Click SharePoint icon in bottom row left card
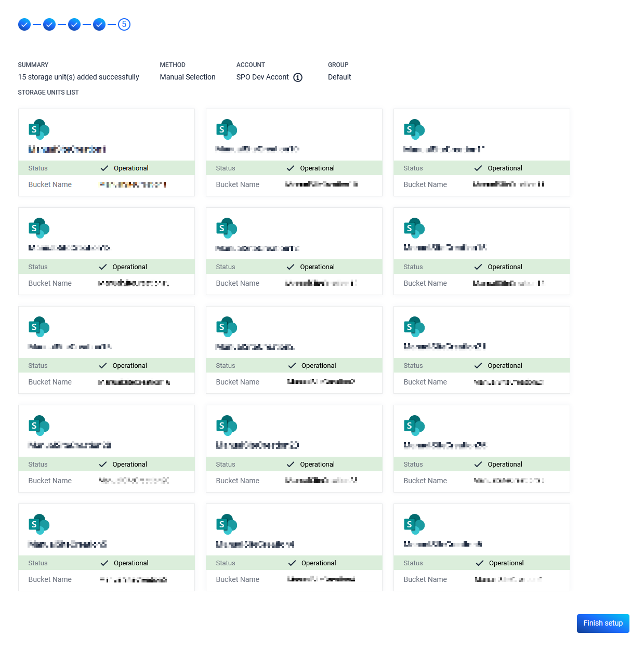644x650 pixels. [39, 524]
